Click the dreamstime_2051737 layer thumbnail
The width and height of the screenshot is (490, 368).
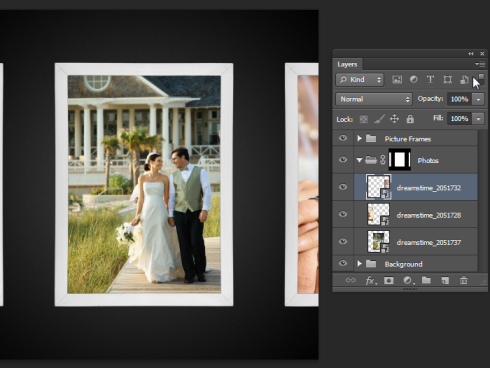378,242
